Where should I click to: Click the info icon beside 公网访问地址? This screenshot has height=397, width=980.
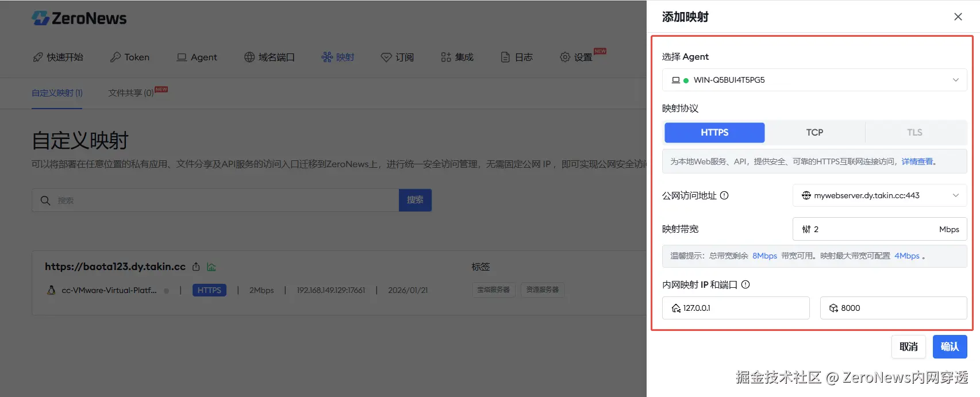pos(724,195)
